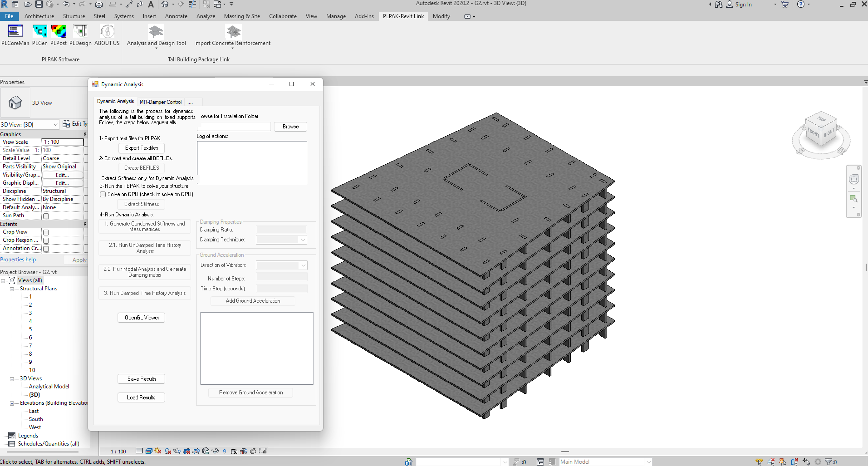Edit Visibility/Graphics Overrides
Viewport: 868px width, 466px height.
point(62,175)
